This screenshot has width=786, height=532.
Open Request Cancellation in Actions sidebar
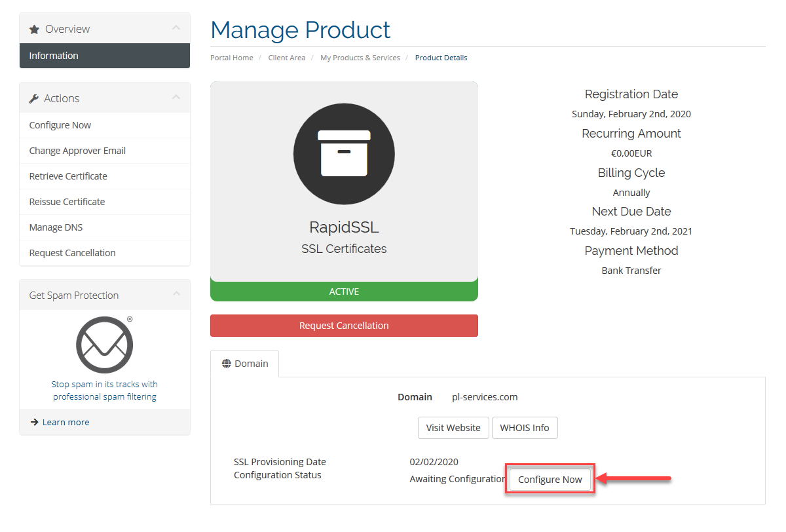click(105, 253)
